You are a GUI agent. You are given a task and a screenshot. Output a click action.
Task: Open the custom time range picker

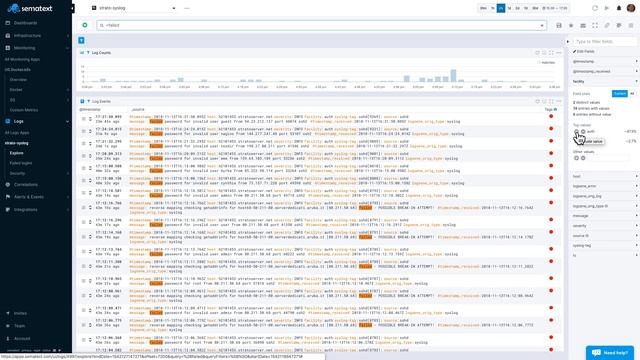click(555, 8)
